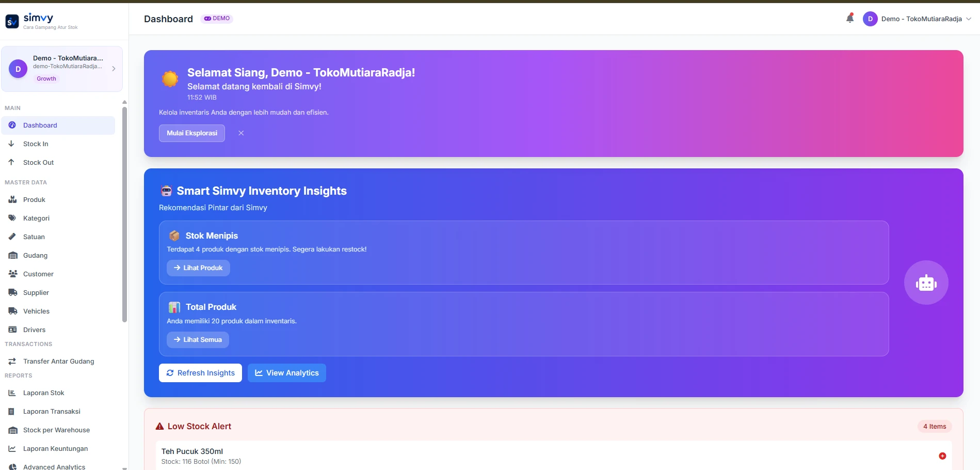Open Gudang menu item
The image size is (980, 470).
[58, 256]
